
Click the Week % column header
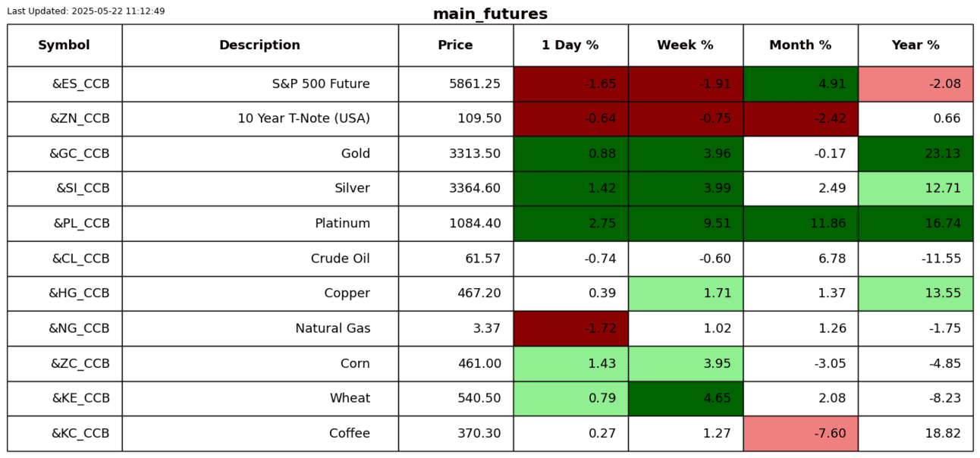coord(685,45)
